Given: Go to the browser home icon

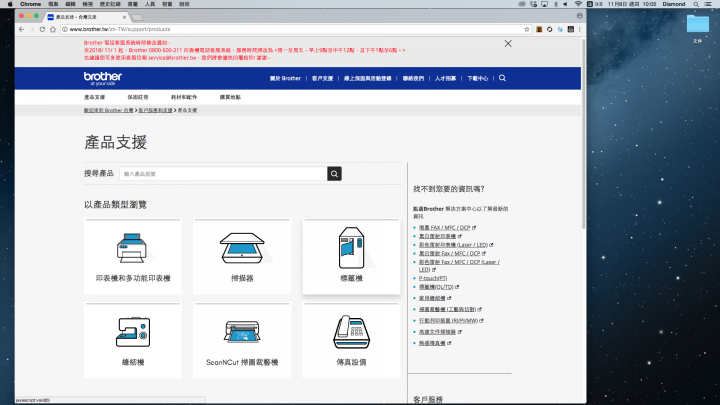Looking at the screenshot, I should (x=53, y=29).
